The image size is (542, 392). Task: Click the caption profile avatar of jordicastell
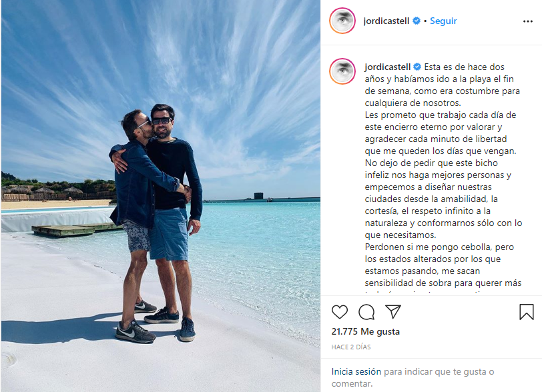342,71
